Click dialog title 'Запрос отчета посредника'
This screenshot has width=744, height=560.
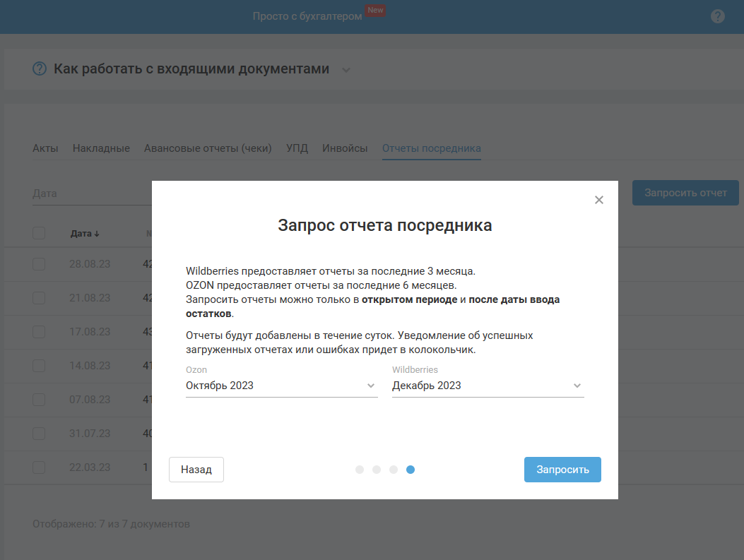click(x=385, y=226)
